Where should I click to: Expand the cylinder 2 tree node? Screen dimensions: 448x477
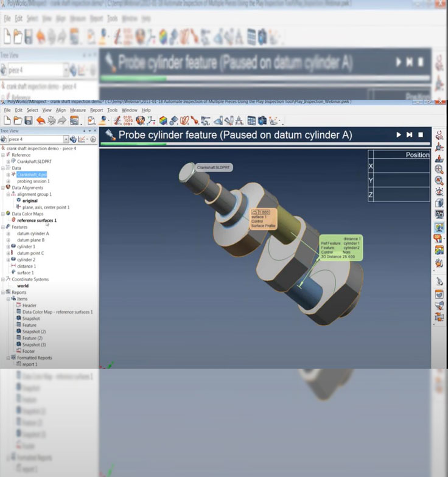click(x=9, y=260)
